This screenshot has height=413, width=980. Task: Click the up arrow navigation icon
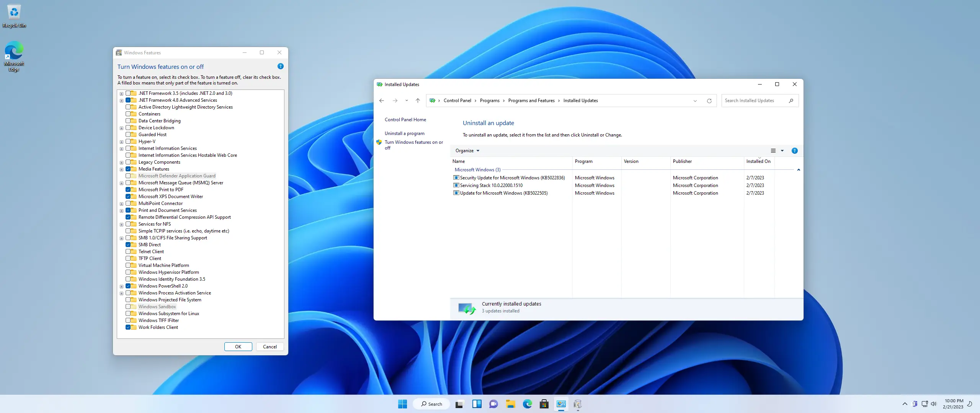pyautogui.click(x=418, y=101)
